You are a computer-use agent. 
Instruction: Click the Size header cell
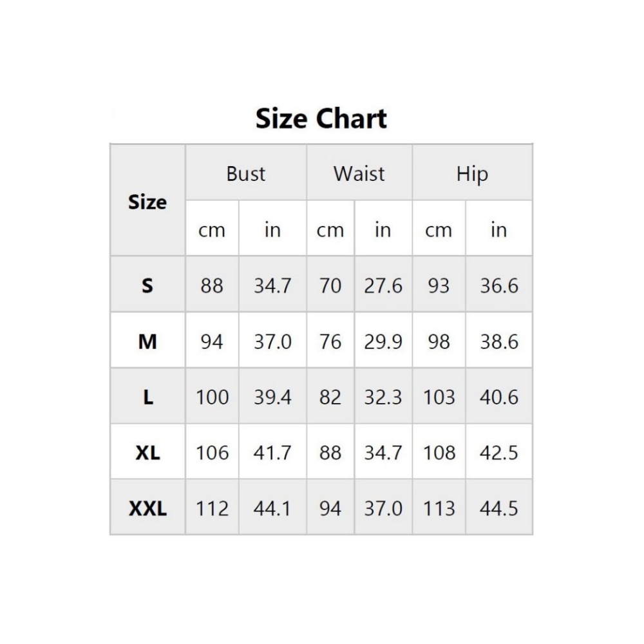(147, 202)
